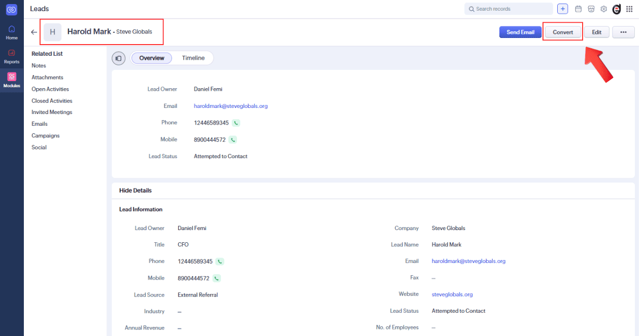Open the more actions ellipsis menu

623,31
